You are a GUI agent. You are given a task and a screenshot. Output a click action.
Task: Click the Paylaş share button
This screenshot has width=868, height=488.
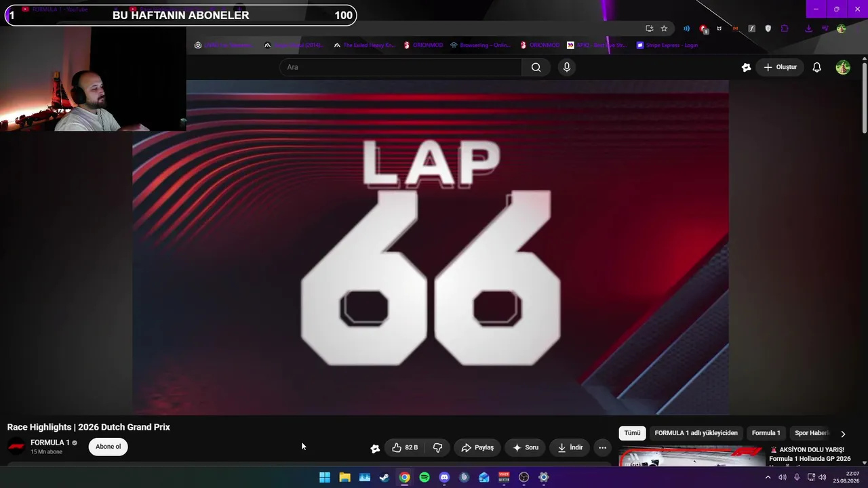pyautogui.click(x=477, y=447)
